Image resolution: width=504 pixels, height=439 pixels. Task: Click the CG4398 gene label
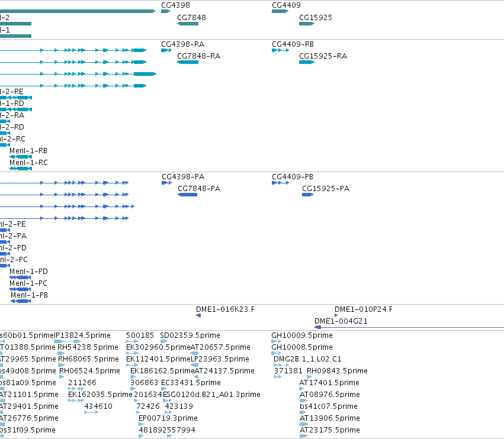click(x=175, y=5)
